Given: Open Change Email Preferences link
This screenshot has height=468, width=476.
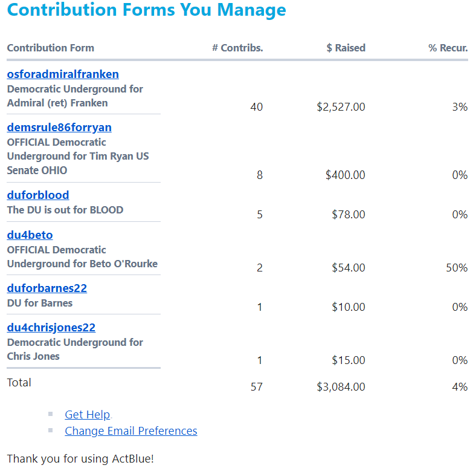Looking at the screenshot, I should pyautogui.click(x=131, y=431).
